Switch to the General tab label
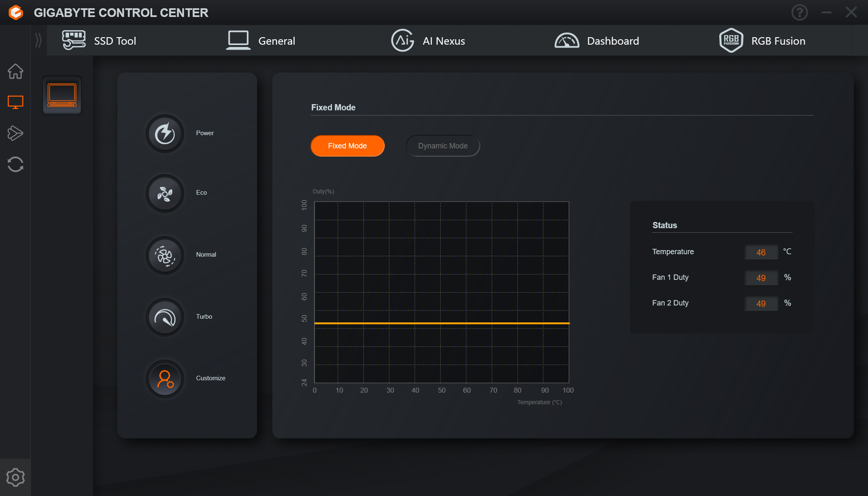868x496 pixels. [x=277, y=41]
